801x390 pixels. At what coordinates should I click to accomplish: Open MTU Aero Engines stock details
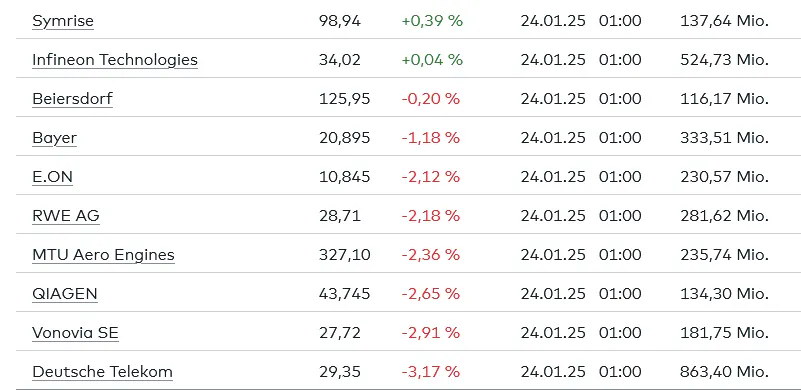[103, 255]
